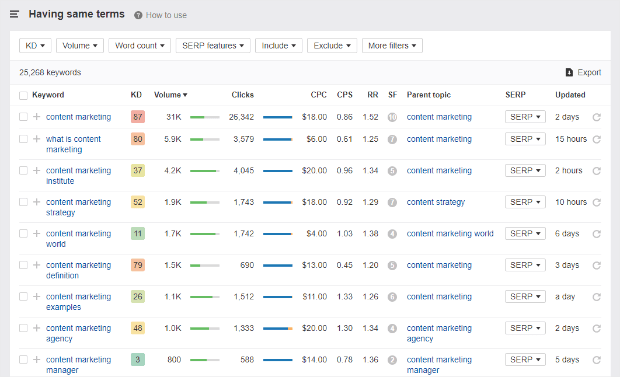Sort by Updated column header
This screenshot has height=377, width=620.
[x=570, y=95]
